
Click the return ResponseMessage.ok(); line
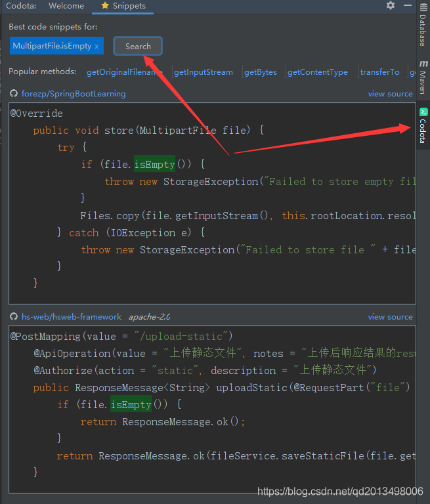tap(163, 421)
